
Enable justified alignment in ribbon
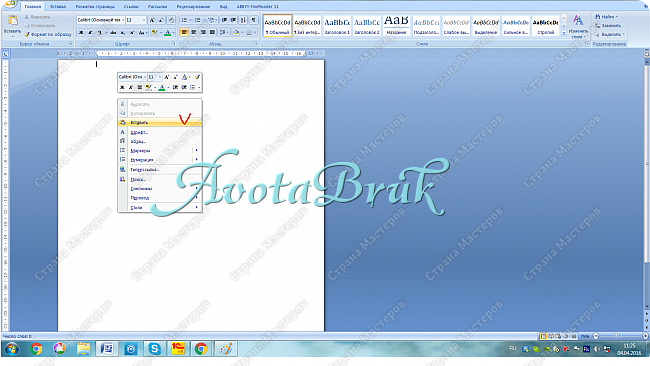[213, 32]
